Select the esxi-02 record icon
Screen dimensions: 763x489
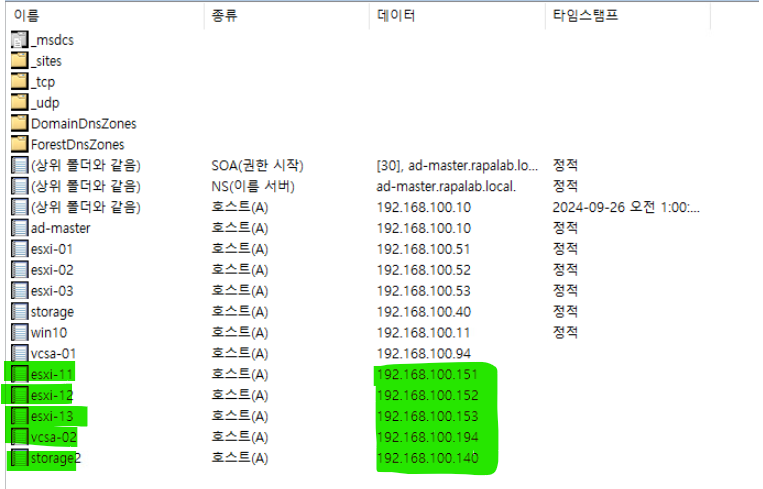tap(19, 270)
